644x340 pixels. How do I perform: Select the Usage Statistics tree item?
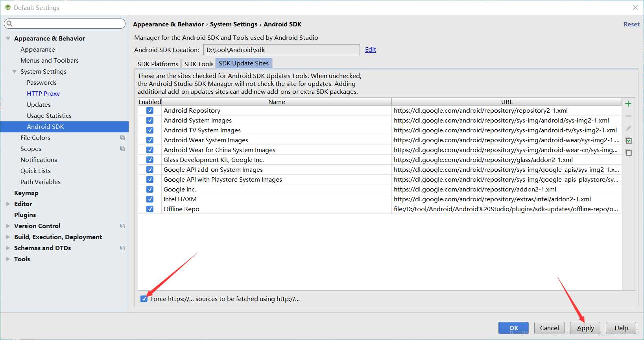(x=49, y=116)
